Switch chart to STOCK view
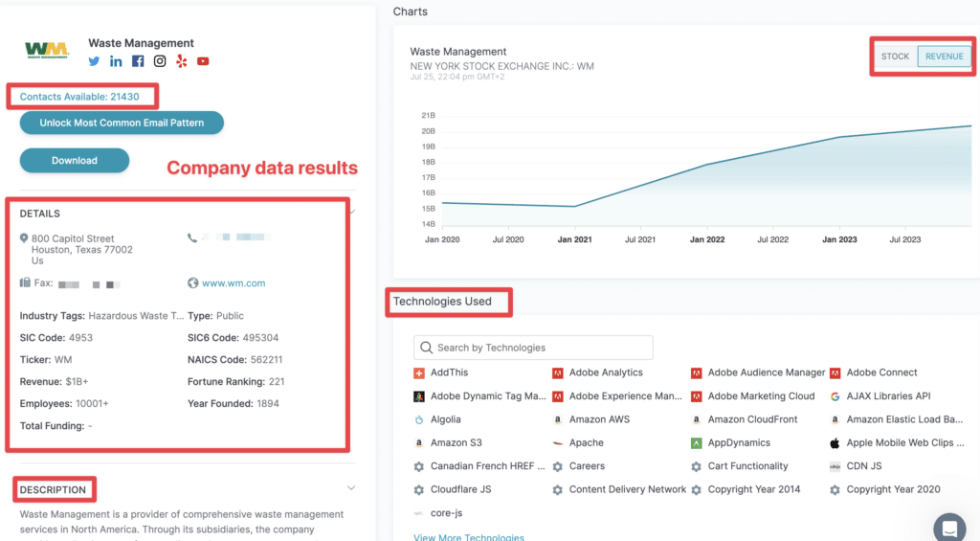980x541 pixels. (895, 56)
